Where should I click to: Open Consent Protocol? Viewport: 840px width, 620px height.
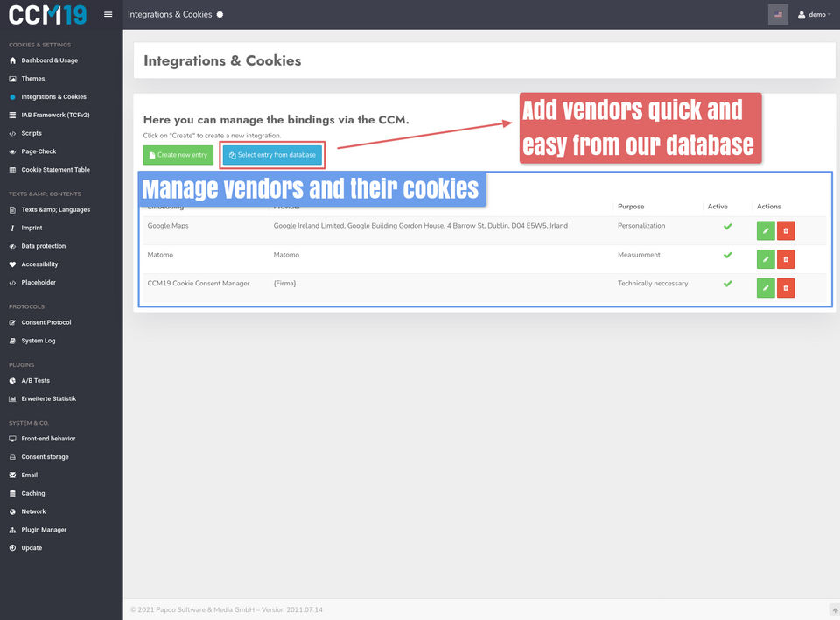pyautogui.click(x=46, y=322)
